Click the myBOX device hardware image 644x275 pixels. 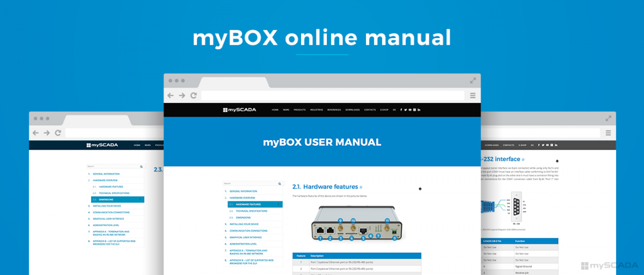coord(357,223)
